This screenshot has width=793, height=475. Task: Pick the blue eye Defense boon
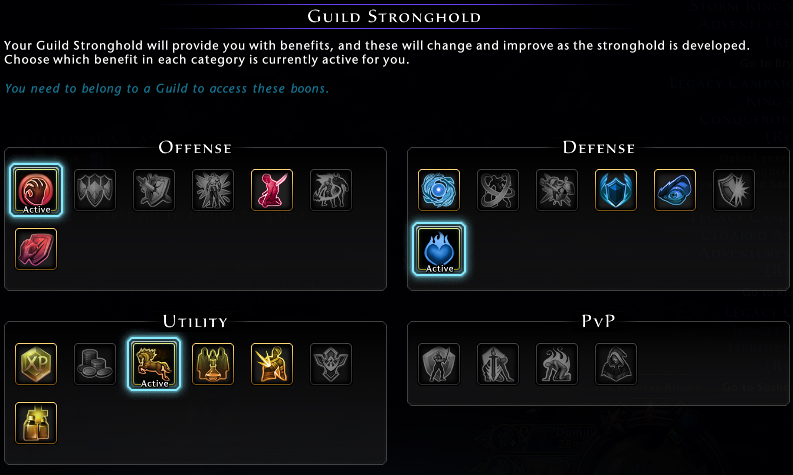click(x=674, y=189)
